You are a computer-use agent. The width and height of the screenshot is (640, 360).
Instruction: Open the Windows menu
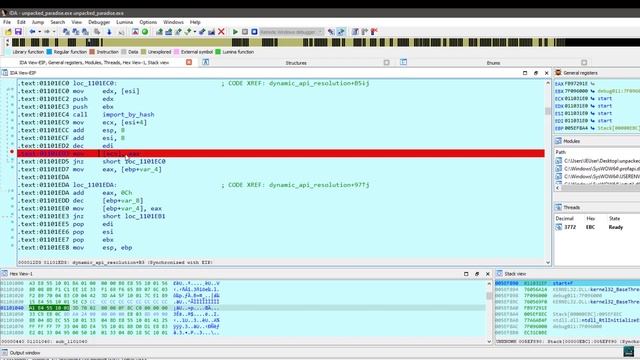click(x=173, y=22)
